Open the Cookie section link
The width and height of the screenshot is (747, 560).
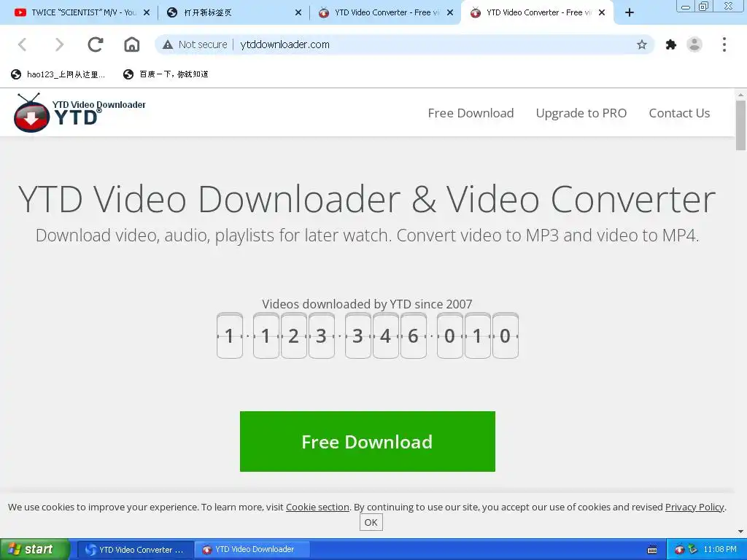(x=317, y=507)
